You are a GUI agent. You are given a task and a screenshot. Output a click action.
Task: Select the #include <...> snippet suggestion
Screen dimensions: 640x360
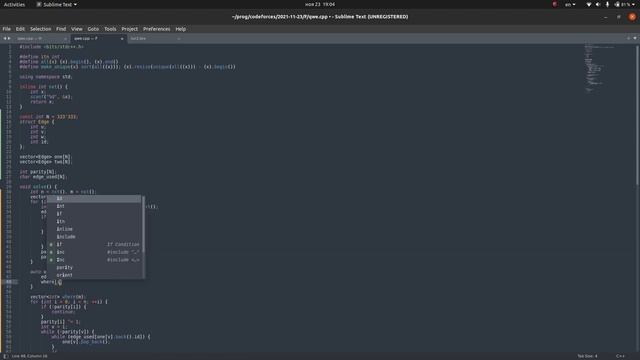coord(94,260)
